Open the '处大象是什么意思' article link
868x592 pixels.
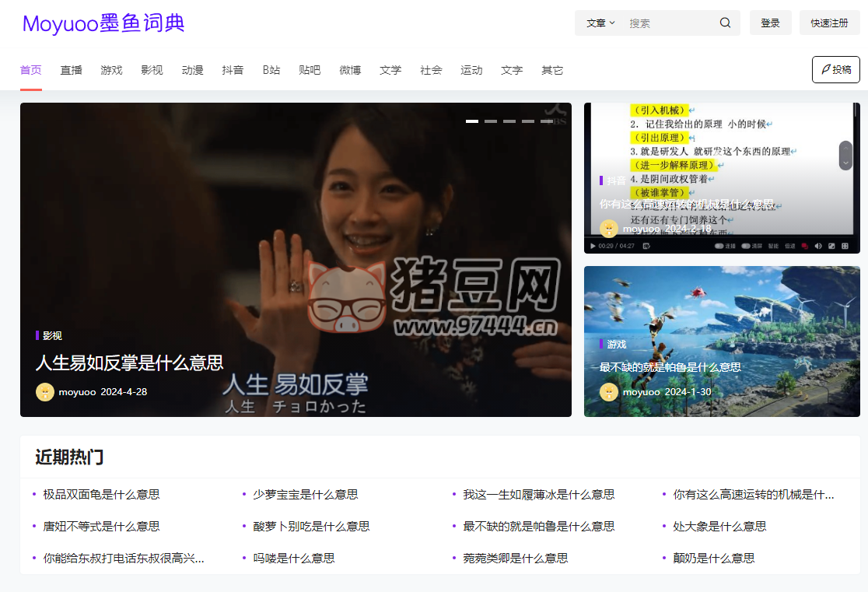click(719, 526)
